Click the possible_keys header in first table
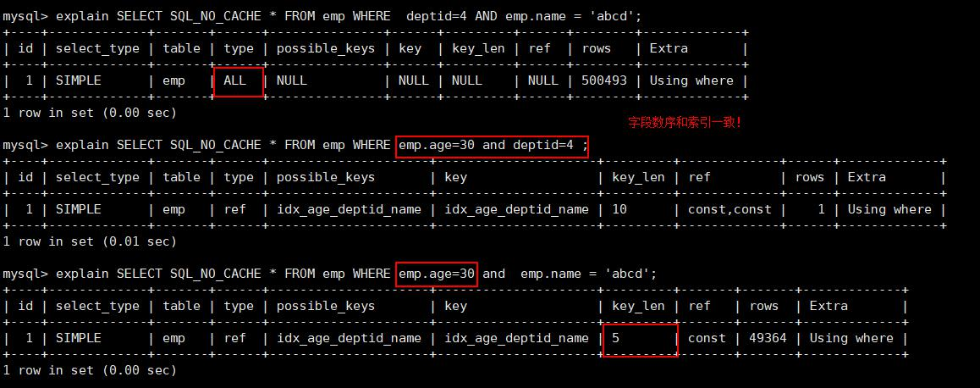 coord(326,49)
